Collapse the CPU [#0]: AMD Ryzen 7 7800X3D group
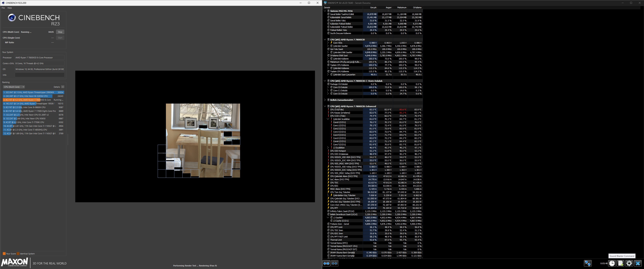The width and height of the screenshot is (644, 269). coord(325,39)
